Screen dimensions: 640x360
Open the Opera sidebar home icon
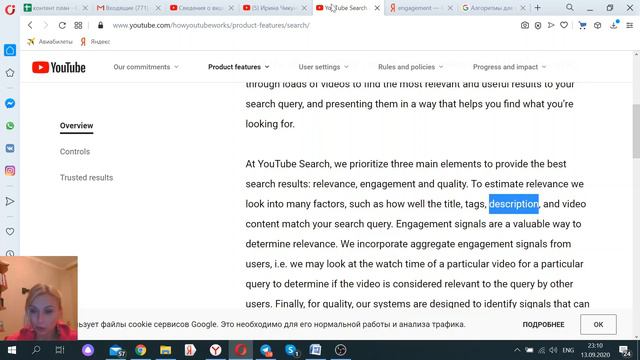(10, 50)
